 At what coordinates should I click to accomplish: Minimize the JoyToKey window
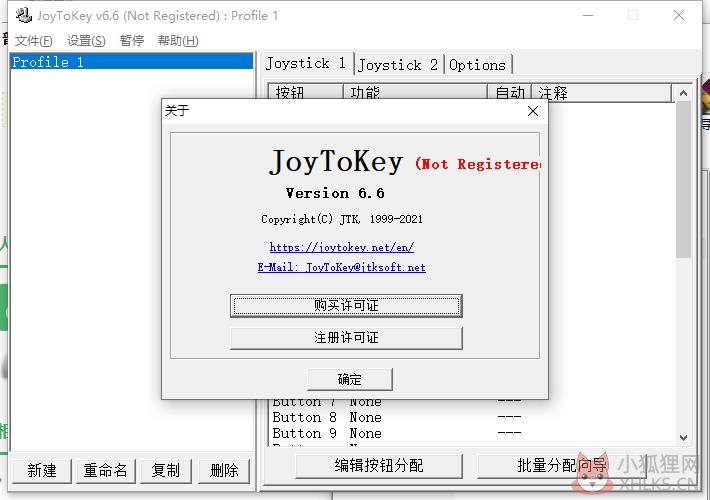click(x=588, y=15)
